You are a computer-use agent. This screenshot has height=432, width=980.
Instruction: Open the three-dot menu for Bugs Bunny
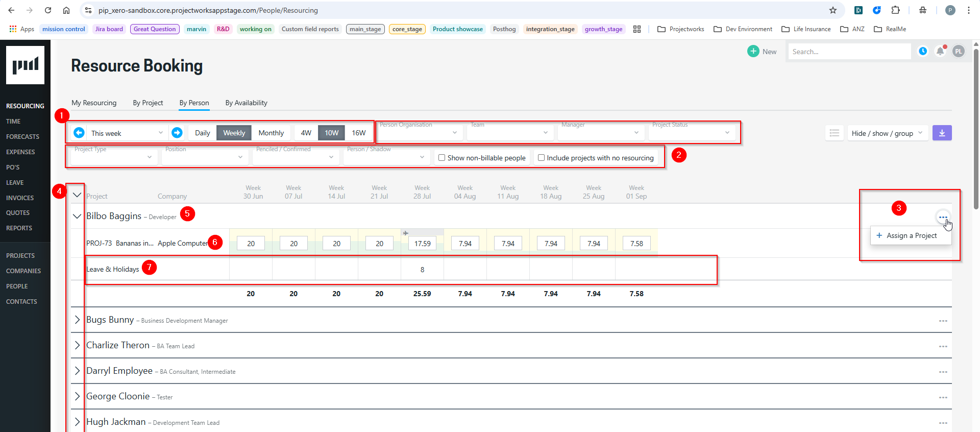(x=943, y=321)
